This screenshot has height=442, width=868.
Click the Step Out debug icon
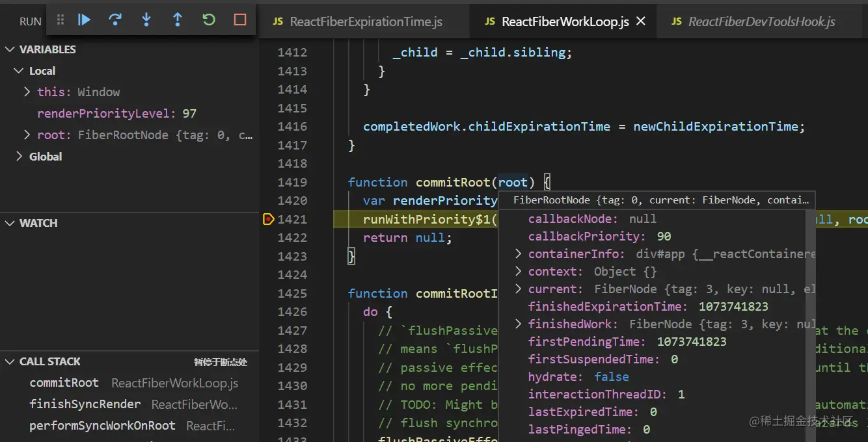(177, 20)
